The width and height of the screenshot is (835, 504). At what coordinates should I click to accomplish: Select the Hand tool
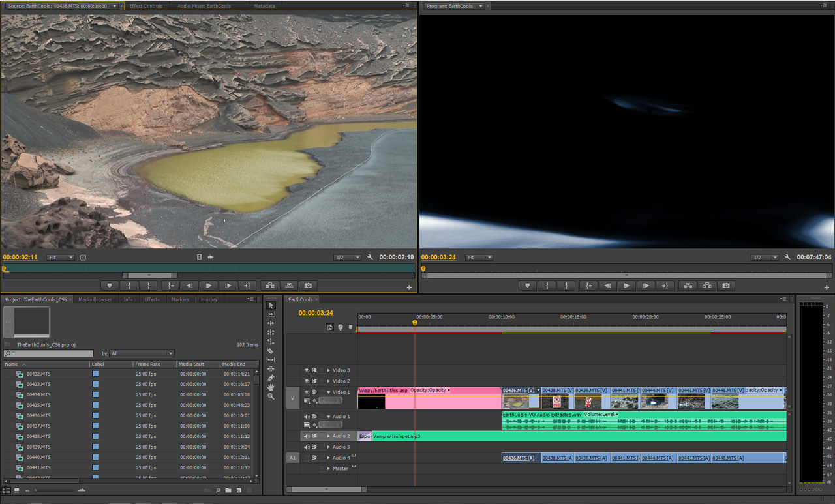click(271, 387)
